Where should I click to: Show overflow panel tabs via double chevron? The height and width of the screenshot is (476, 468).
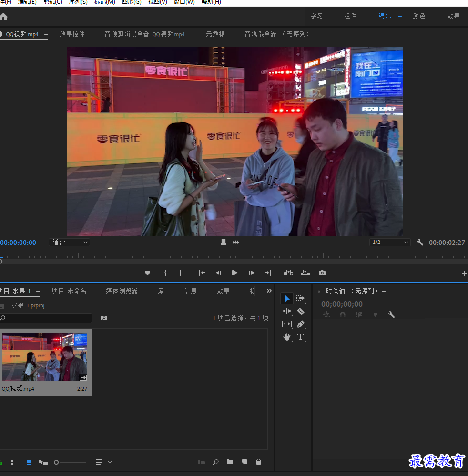[x=269, y=291]
